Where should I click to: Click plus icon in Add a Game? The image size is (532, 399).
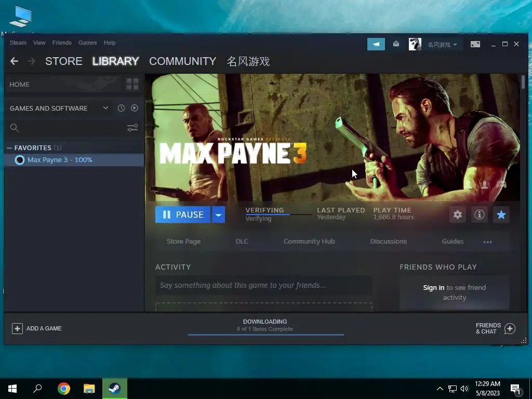(x=17, y=328)
